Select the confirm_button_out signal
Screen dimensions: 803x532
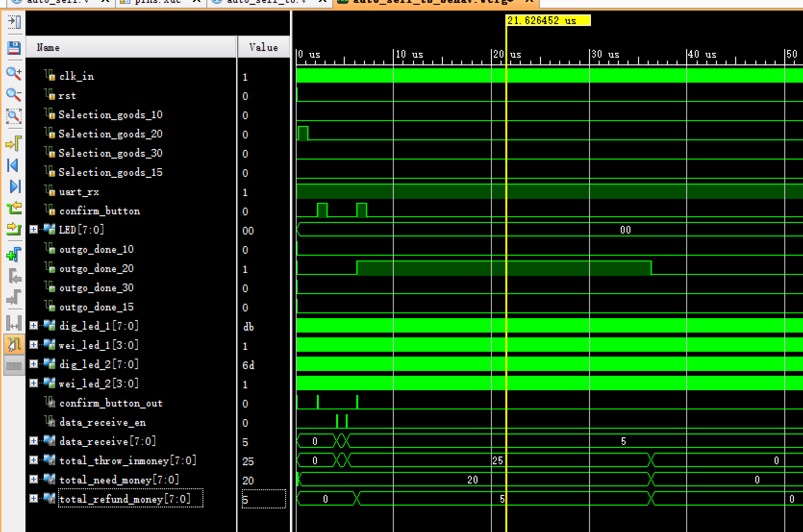pos(111,403)
